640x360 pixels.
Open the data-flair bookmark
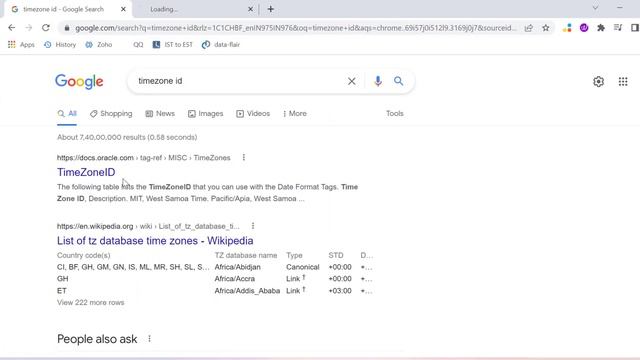[221, 44]
